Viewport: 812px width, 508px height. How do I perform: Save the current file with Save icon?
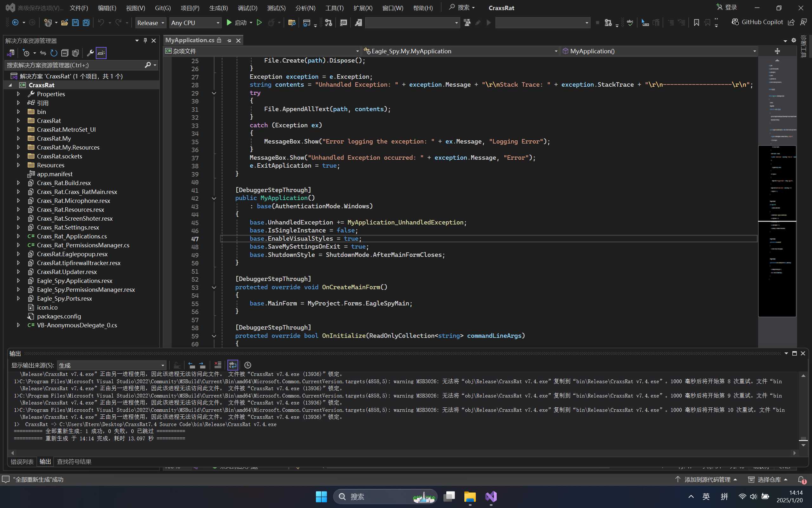75,23
